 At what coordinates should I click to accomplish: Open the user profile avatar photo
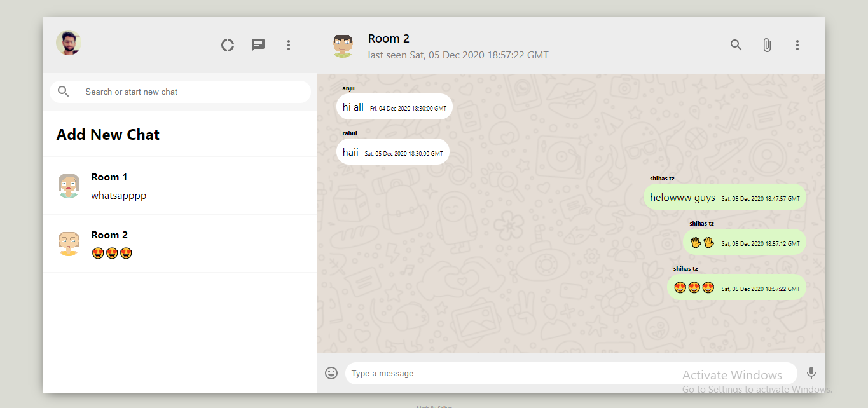coord(69,43)
